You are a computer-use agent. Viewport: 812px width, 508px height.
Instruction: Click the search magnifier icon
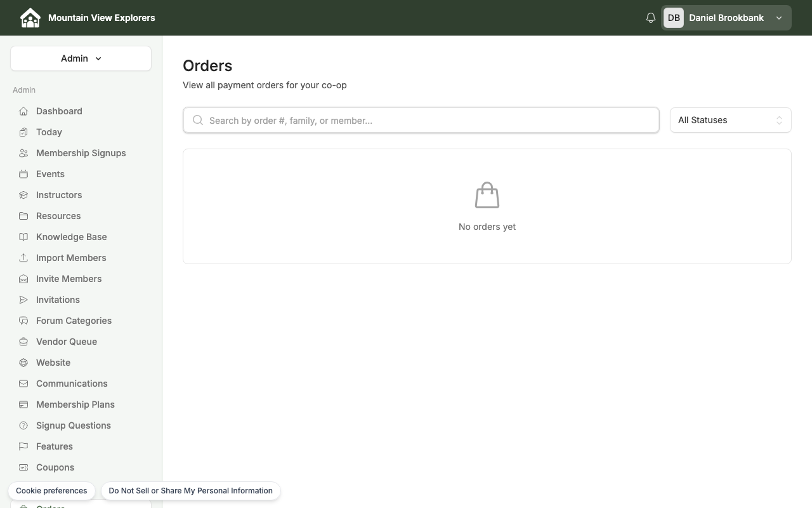pos(198,120)
